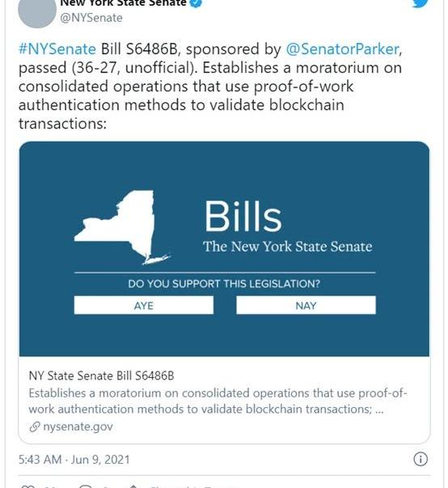This screenshot has height=488, width=448.
Task: Vote AYE on the legislation
Action: point(144,305)
